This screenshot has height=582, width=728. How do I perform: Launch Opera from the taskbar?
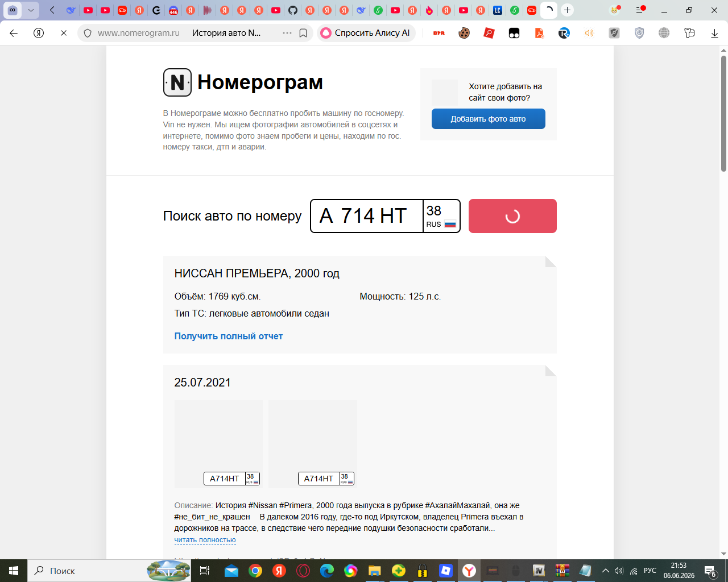pos(303,571)
